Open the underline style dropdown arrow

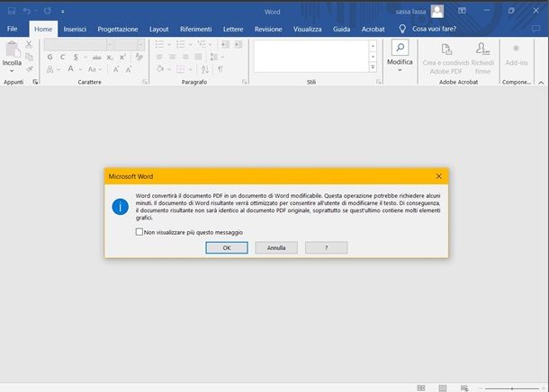[85, 58]
